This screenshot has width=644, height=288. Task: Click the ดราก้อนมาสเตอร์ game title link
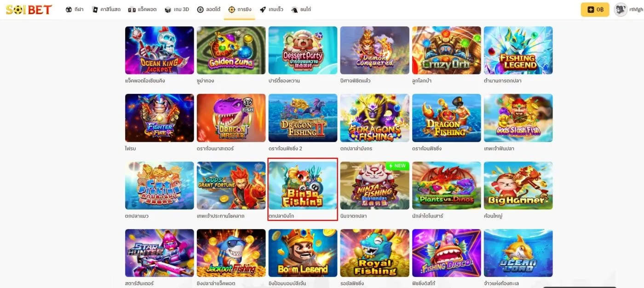[x=215, y=149]
